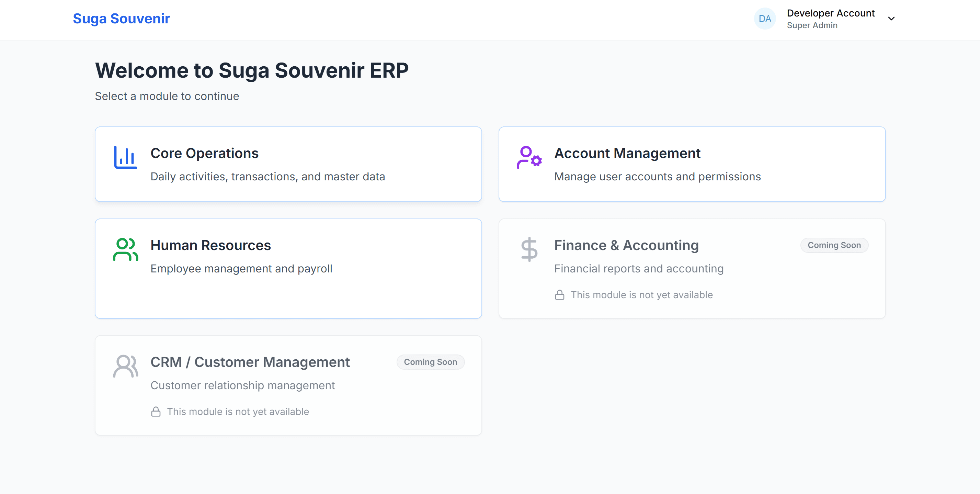Click Coming Soon badge on Finance card
Screen dimensions: 980x494
[x=834, y=246]
